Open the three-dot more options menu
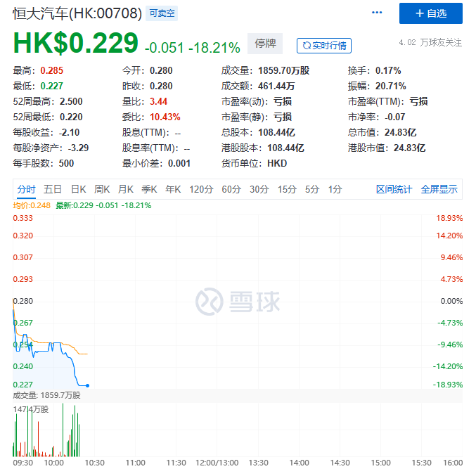This screenshot has width=476, height=476. pyautogui.click(x=377, y=13)
